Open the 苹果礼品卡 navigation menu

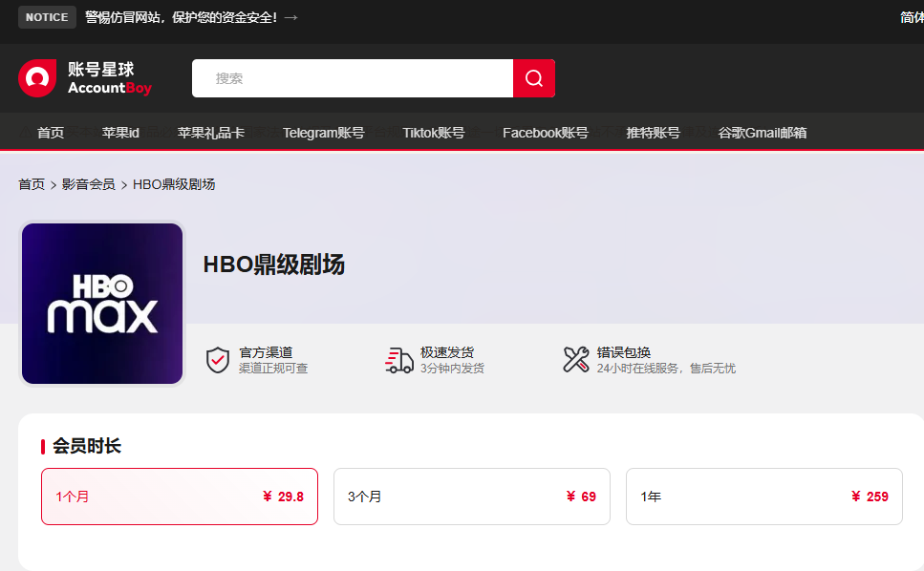210,134
